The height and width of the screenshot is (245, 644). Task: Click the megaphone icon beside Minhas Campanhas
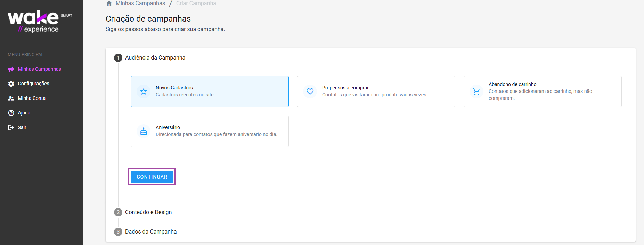[x=11, y=69]
